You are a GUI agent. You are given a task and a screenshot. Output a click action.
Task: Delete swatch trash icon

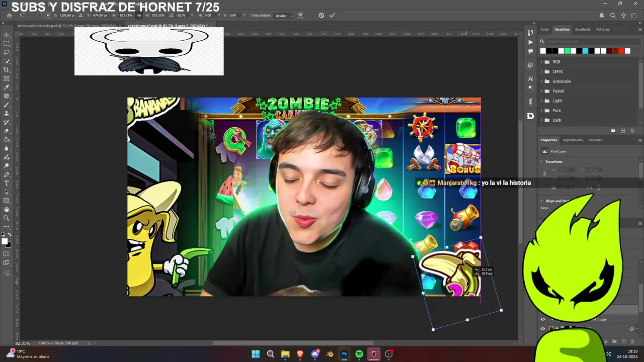(632, 131)
